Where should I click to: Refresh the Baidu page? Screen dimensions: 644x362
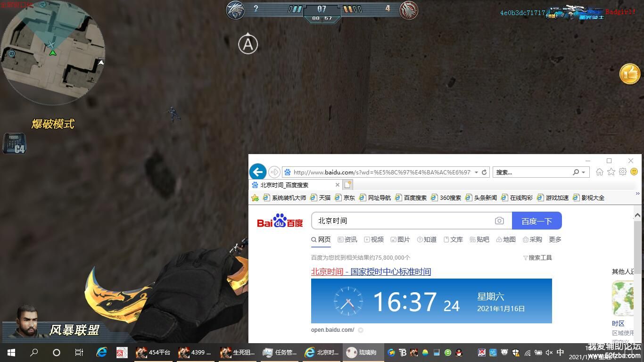(484, 172)
